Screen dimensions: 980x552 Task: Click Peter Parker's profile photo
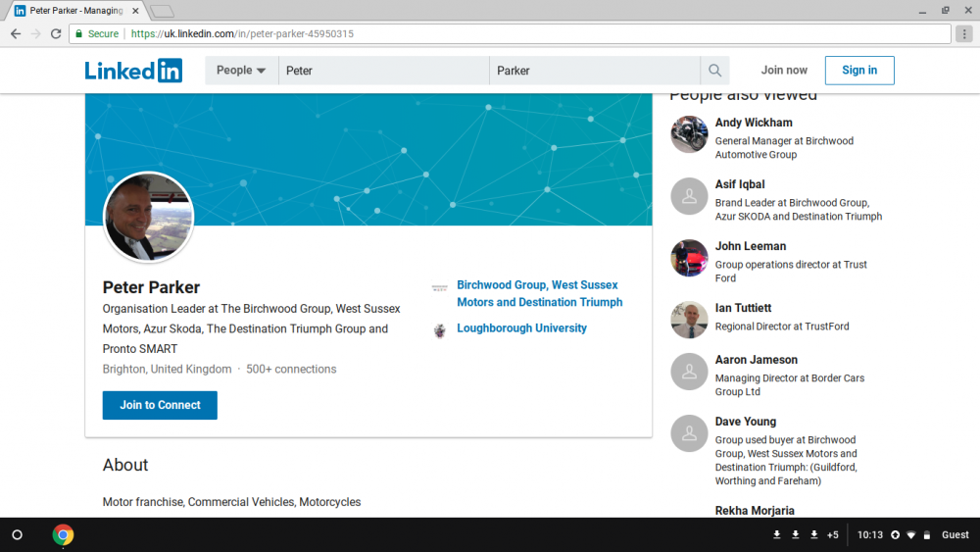(x=149, y=217)
